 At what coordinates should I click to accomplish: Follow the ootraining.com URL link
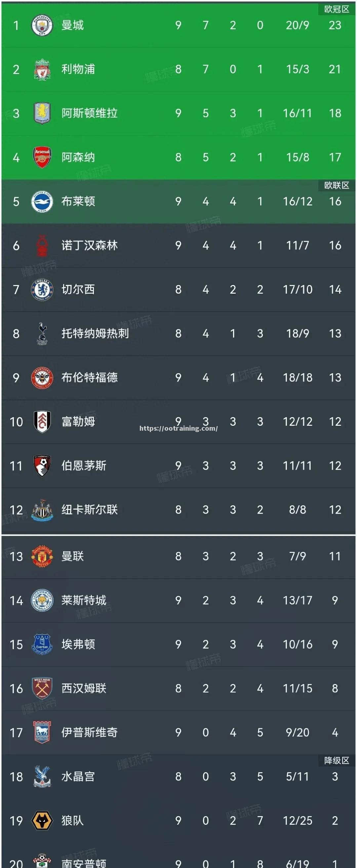(178, 429)
